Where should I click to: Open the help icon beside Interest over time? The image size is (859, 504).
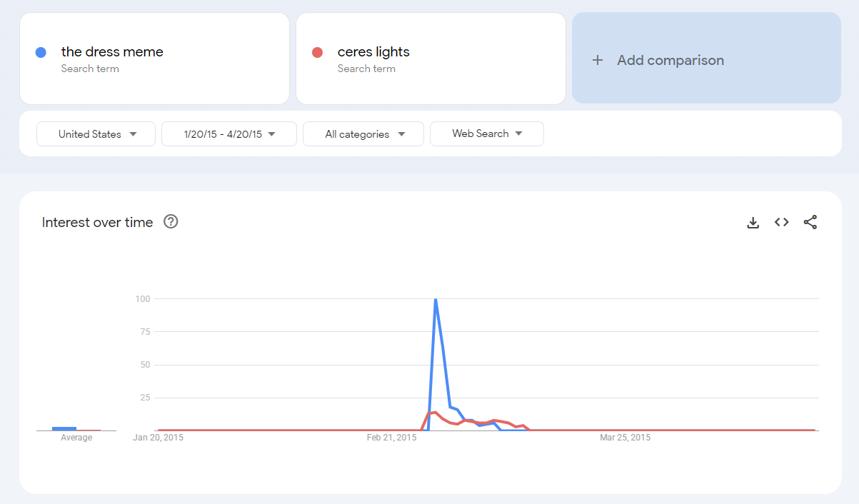[x=171, y=221]
